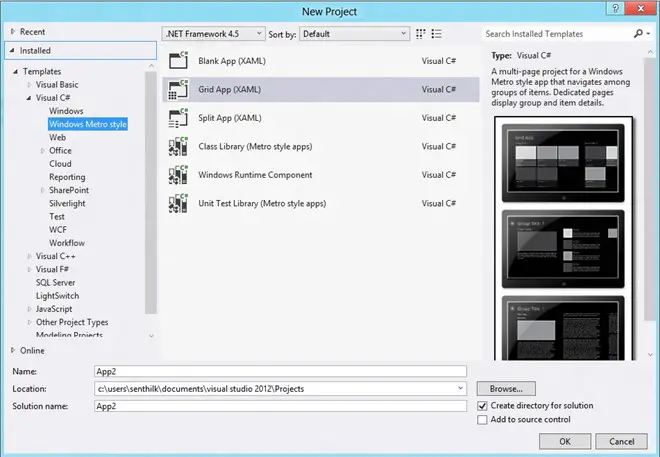
Task: Close the New Project dialog
Action: click(641, 8)
